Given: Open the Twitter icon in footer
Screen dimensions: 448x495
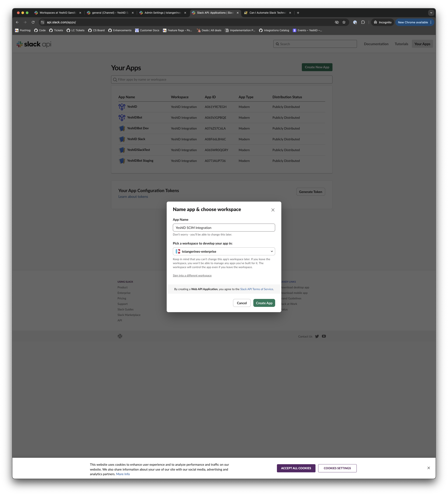Looking at the screenshot, I should coord(317,336).
